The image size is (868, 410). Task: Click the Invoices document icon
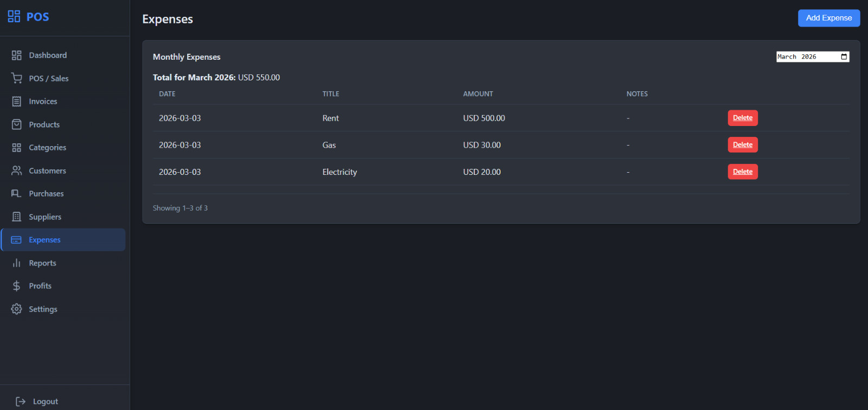[17, 102]
